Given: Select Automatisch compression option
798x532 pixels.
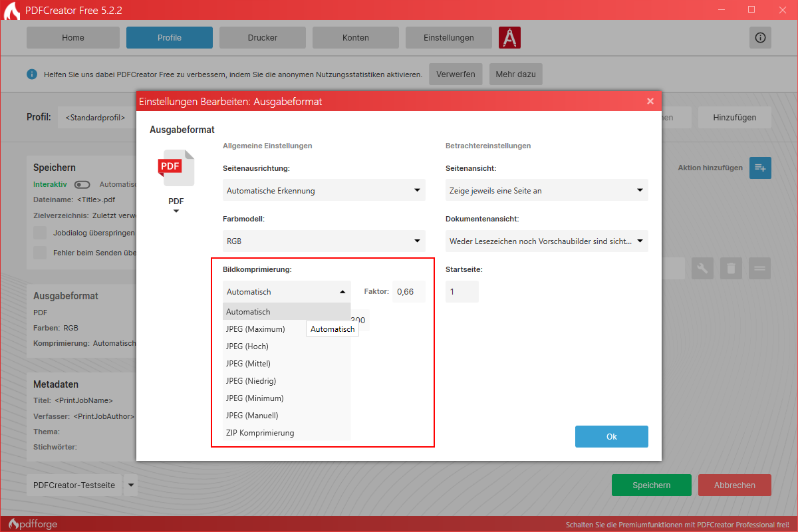Looking at the screenshot, I should point(287,311).
